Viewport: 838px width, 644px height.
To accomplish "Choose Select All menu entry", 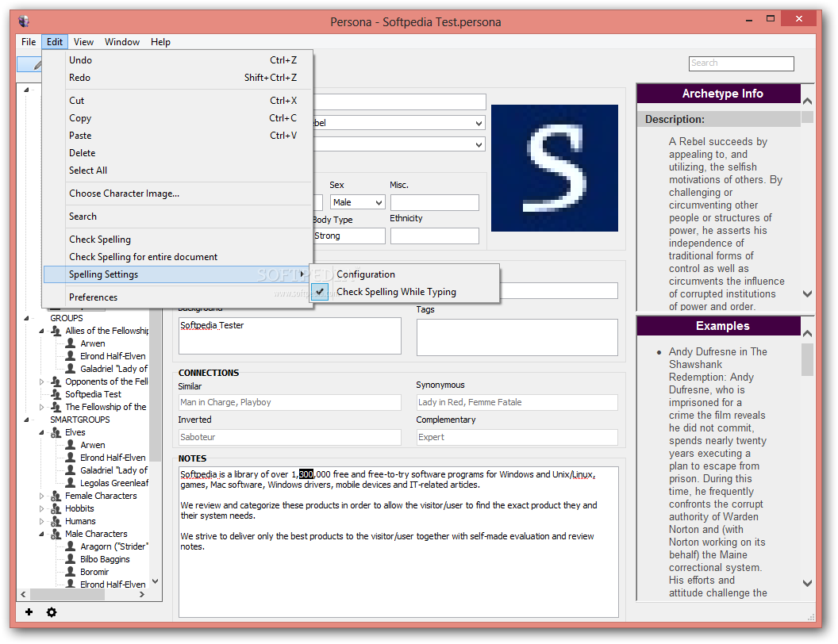I will coord(178,171).
